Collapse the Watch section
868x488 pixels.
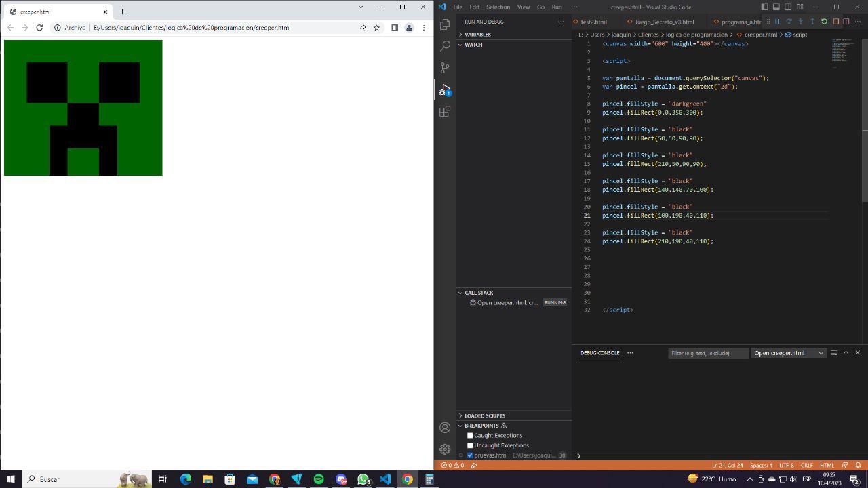click(x=514, y=45)
